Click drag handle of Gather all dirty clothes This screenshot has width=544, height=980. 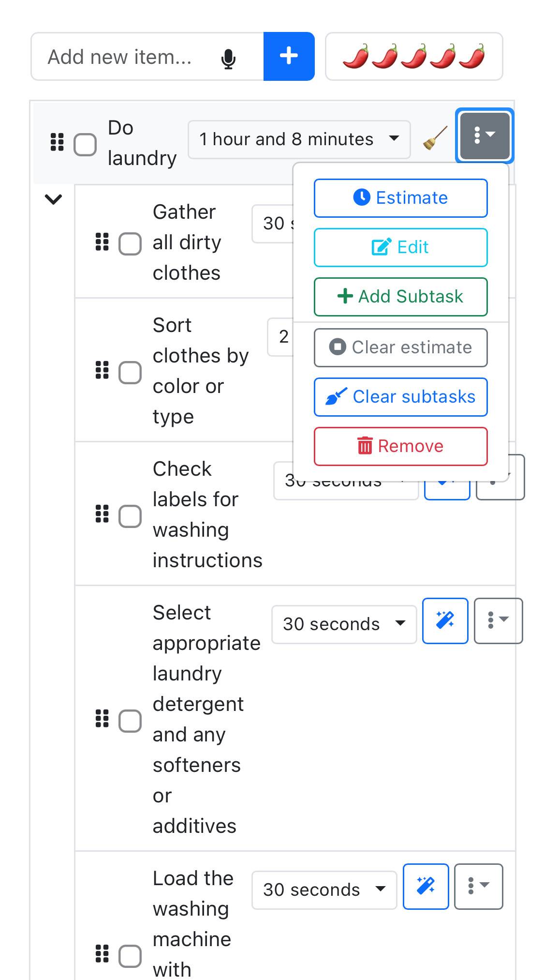(102, 242)
